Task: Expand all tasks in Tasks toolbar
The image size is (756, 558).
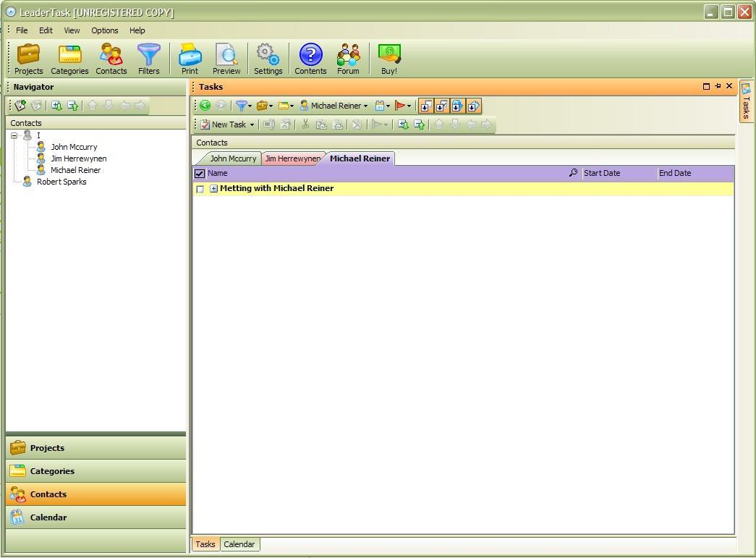Action: tap(403, 124)
